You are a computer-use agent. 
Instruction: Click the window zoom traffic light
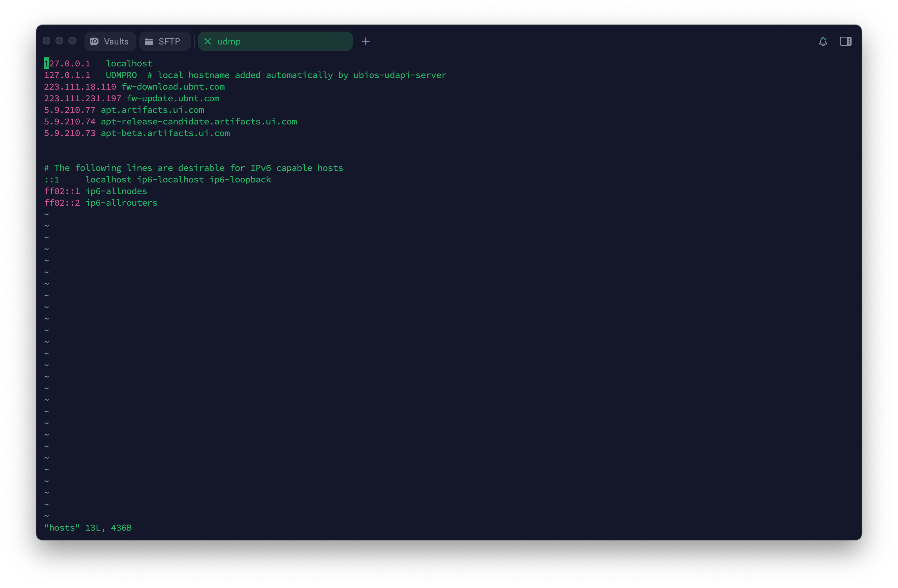point(72,41)
